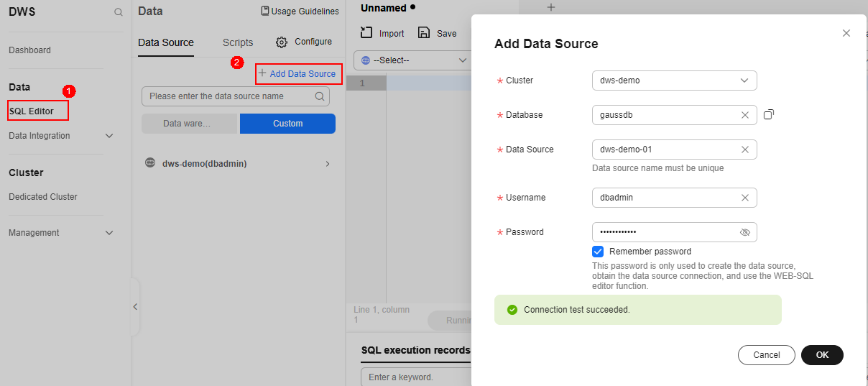Click the copy icon next to Database field
Screen dimensions: 868x386
pyautogui.click(x=769, y=114)
